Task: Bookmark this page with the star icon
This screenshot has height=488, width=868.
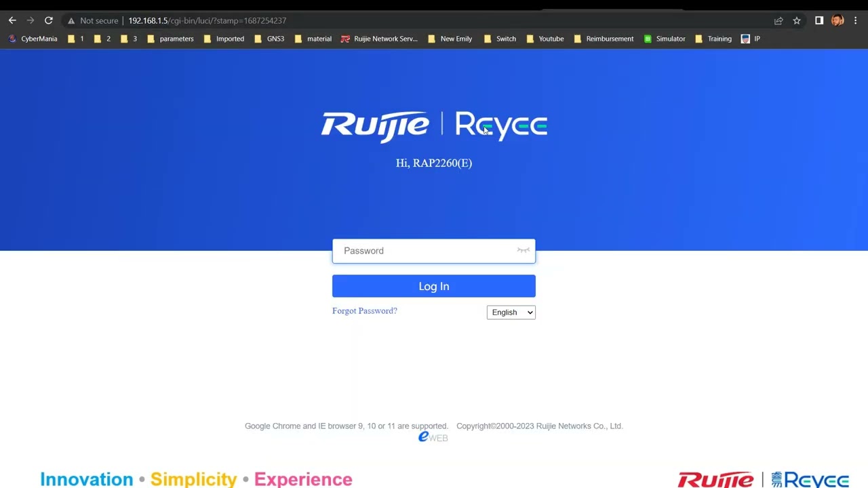Action: [797, 20]
